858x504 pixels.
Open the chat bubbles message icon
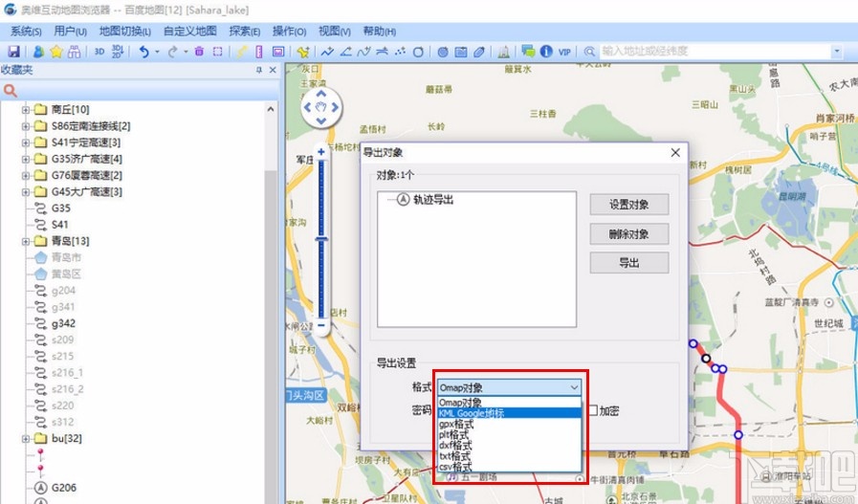point(528,52)
